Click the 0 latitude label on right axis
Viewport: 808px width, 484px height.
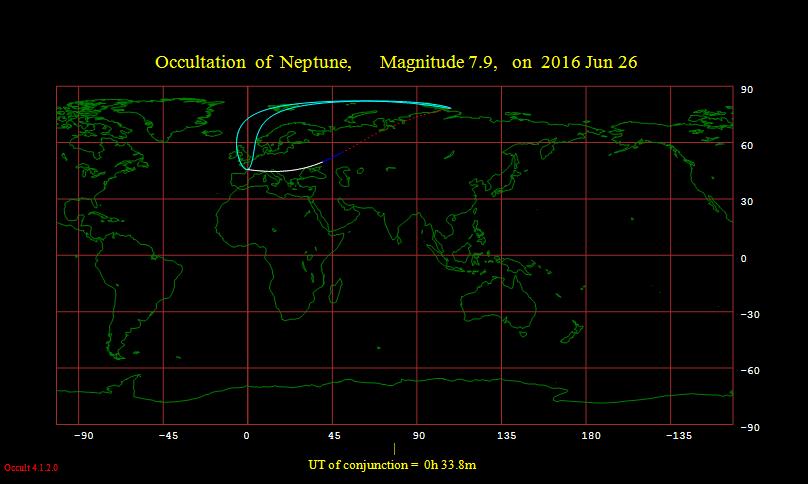[x=741, y=258]
